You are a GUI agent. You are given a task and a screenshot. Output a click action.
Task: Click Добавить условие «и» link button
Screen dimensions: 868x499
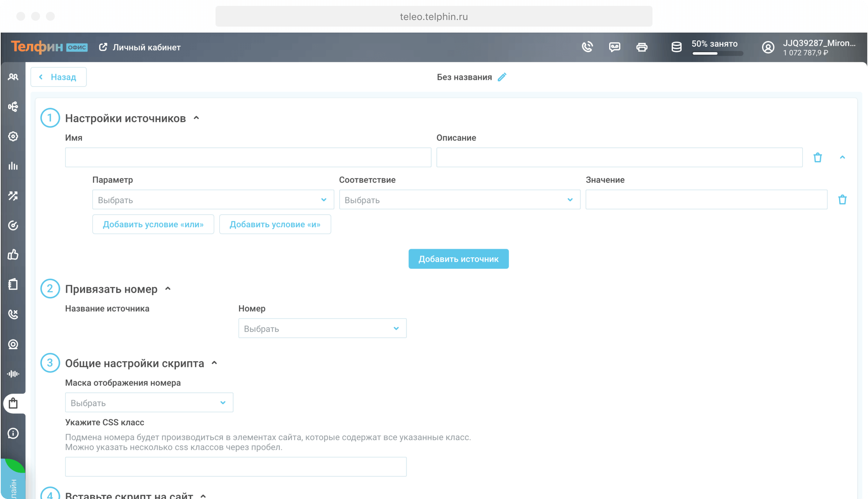pos(275,224)
